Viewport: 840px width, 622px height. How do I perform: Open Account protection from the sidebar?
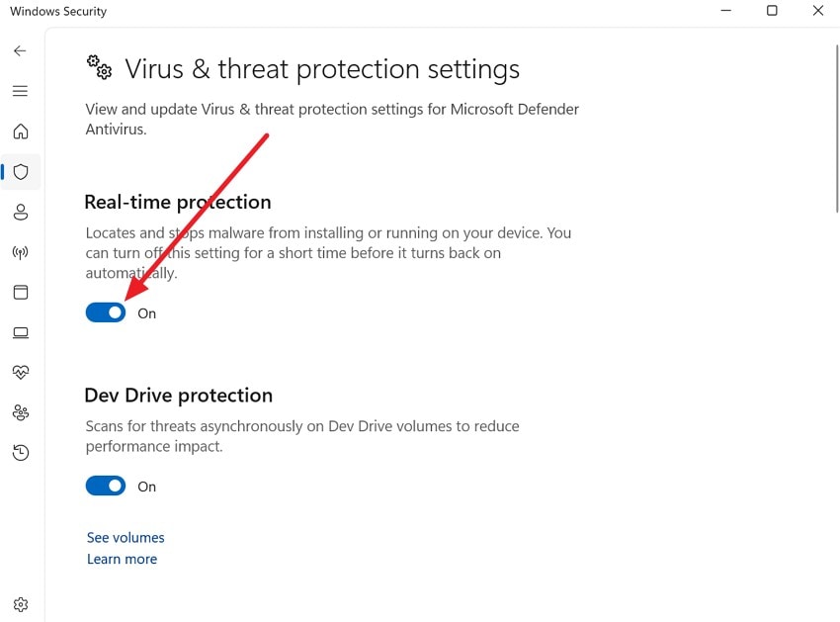(20, 212)
